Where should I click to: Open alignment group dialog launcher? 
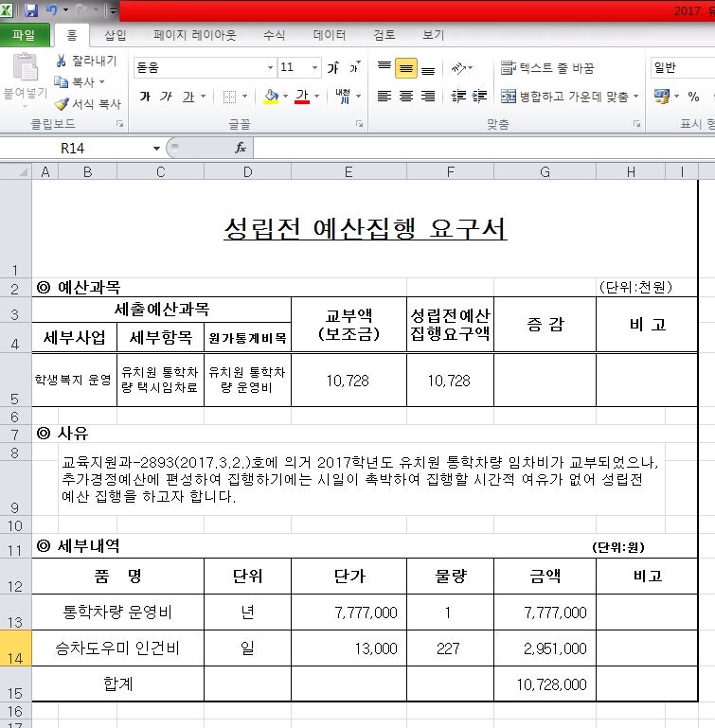(636, 124)
